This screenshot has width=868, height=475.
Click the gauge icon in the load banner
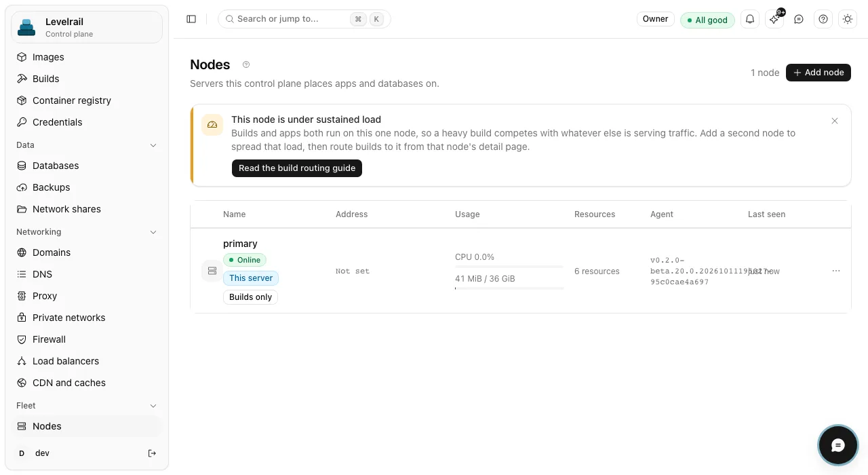click(x=212, y=125)
